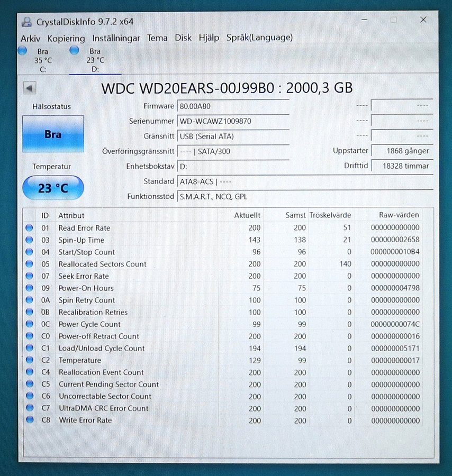
Task: Click the health orb above drive C:
Action: point(22,50)
